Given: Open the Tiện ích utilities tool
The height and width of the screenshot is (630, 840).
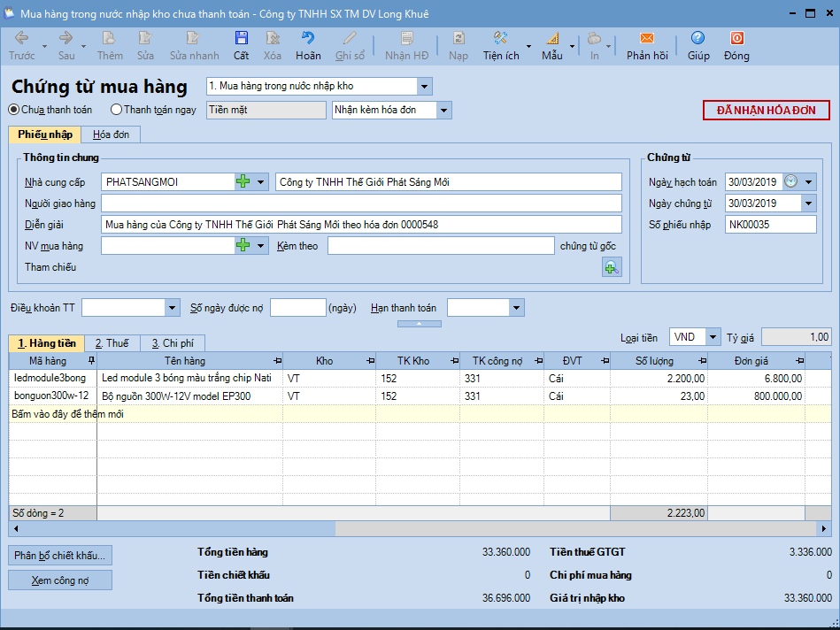Looking at the screenshot, I should (x=500, y=39).
